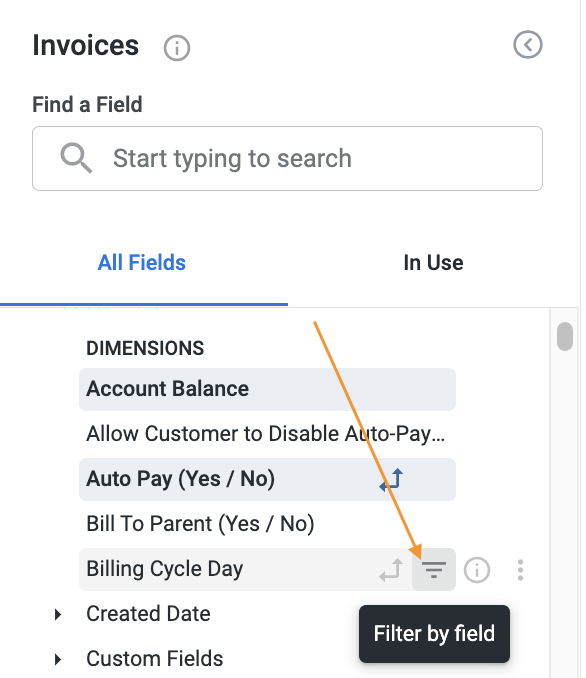The image size is (586, 678).
Task: Click the magnifying glass search icon
Action: [x=76, y=158]
